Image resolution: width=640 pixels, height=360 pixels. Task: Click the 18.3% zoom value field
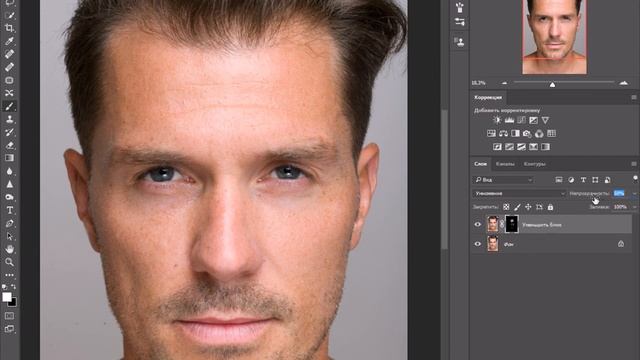[478, 83]
